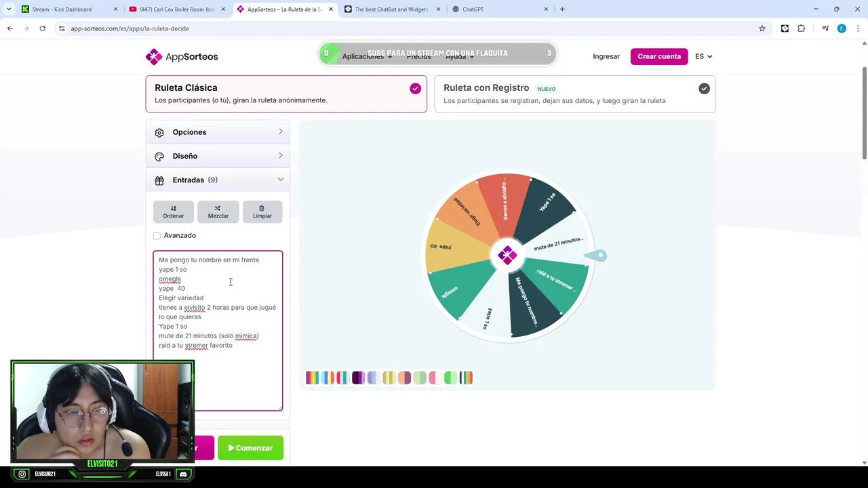Enable the Avanzado checkbox

pos(157,235)
